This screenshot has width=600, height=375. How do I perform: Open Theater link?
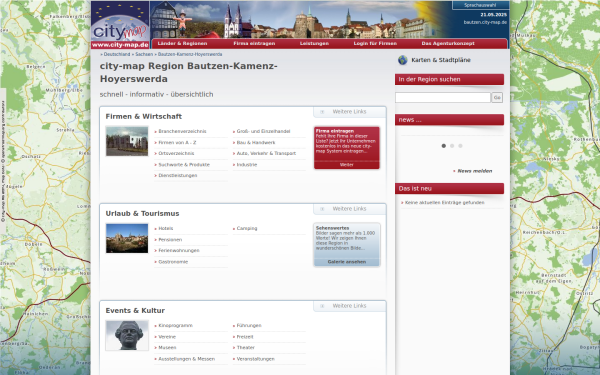coord(245,348)
